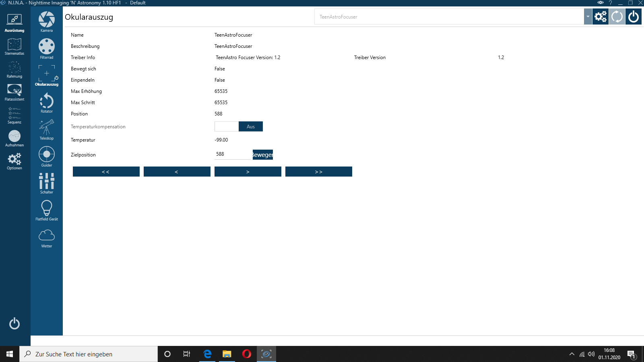The width and height of the screenshot is (644, 362).
Task: Open the Rotator equipment page
Action: pyautogui.click(x=47, y=103)
